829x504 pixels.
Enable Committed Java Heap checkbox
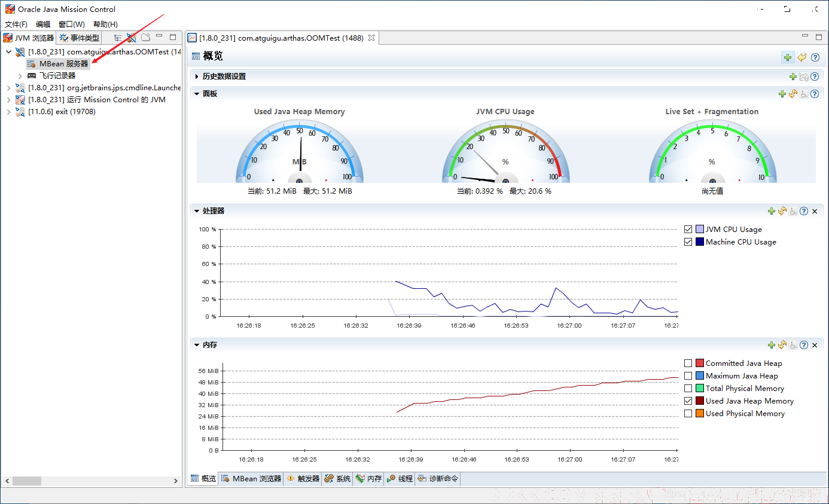688,363
